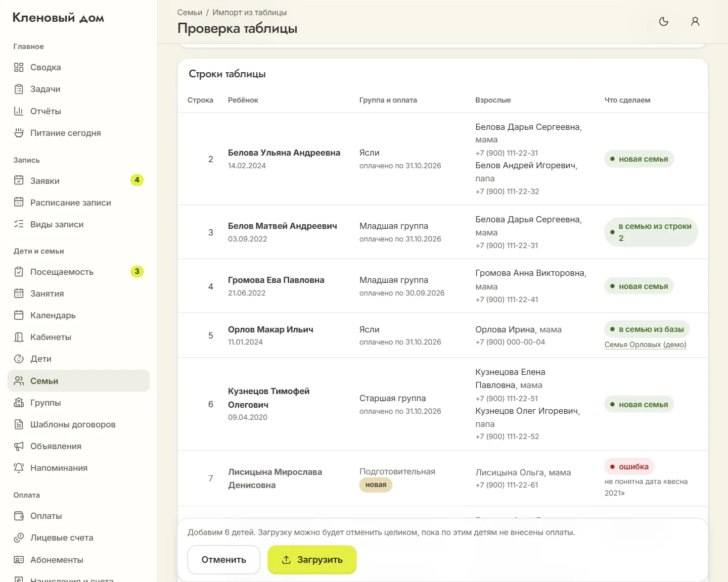Click the Заявки calendar-check icon
Image resolution: width=728 pixels, height=582 pixels.
19,180
